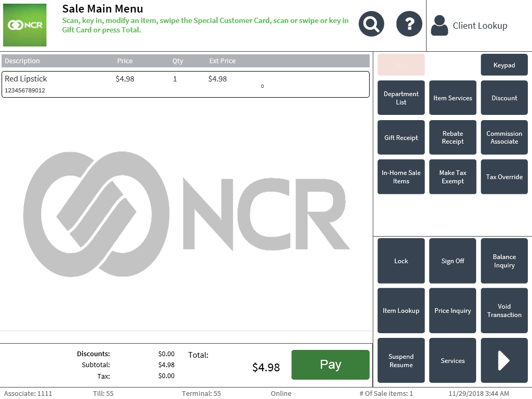The image size is (532, 399).
Task: Click the green Pay button
Action: [330, 365]
